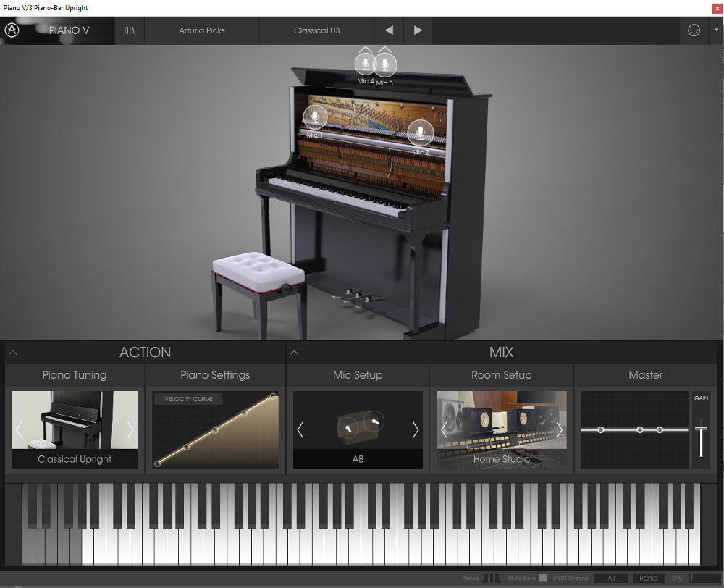The width and height of the screenshot is (724, 588).
Task: Expand the top-right dropdown arrow
Action: pos(717,30)
